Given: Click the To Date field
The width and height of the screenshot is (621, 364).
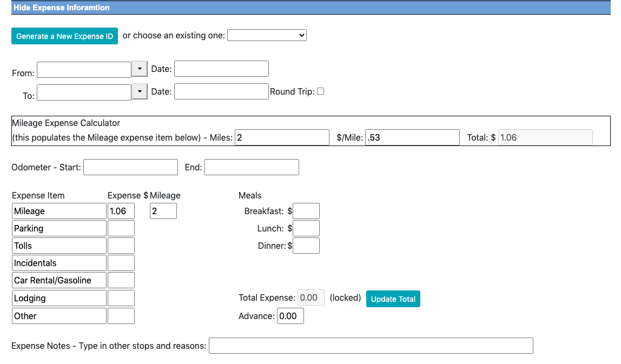Looking at the screenshot, I should coord(221,91).
